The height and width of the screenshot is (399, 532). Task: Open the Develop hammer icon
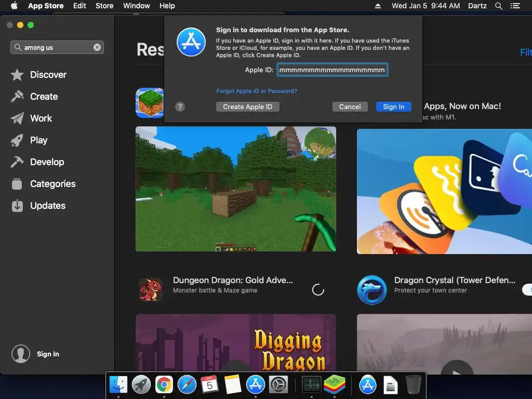coord(17,162)
